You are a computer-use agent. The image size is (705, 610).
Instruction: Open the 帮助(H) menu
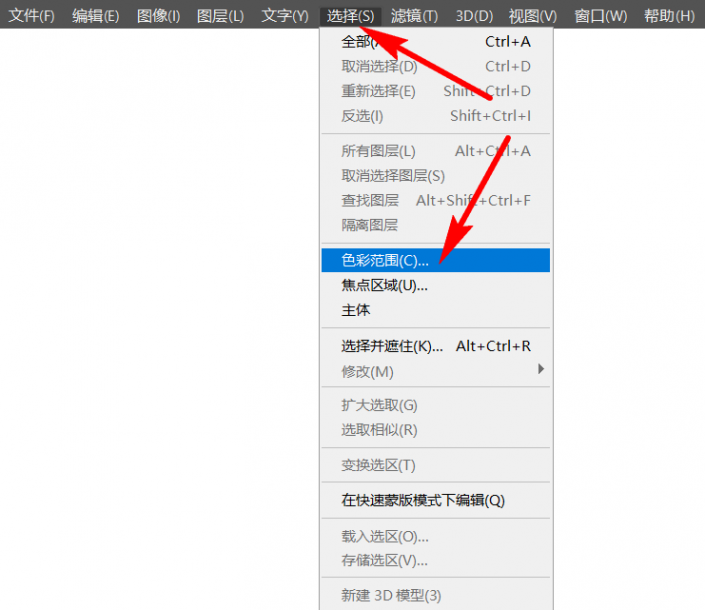[669, 16]
